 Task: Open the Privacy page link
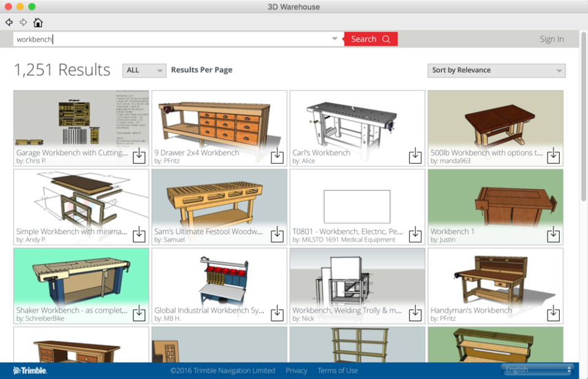tap(296, 370)
